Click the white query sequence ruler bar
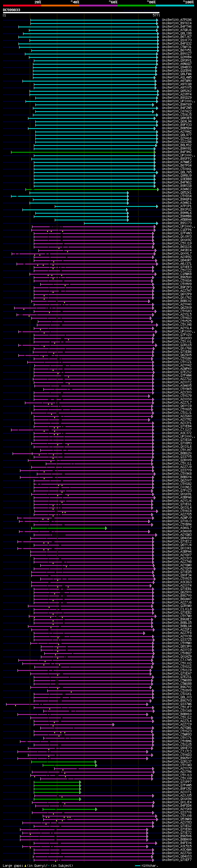197x868 pixels. pyautogui.click(x=81, y=13)
